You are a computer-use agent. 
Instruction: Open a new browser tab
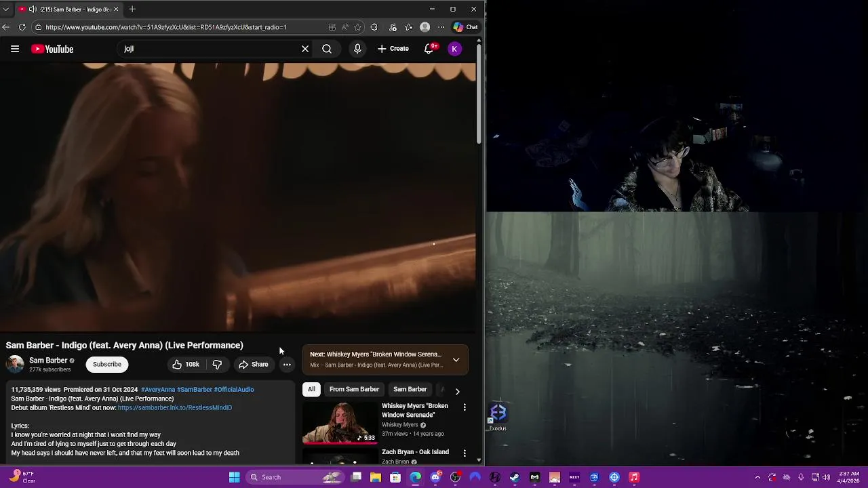(132, 9)
